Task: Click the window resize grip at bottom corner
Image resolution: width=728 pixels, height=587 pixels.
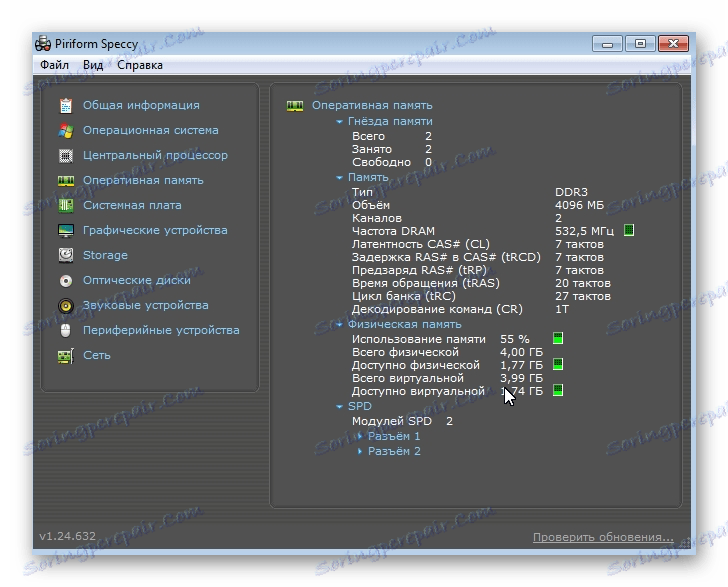Action: 686,543
